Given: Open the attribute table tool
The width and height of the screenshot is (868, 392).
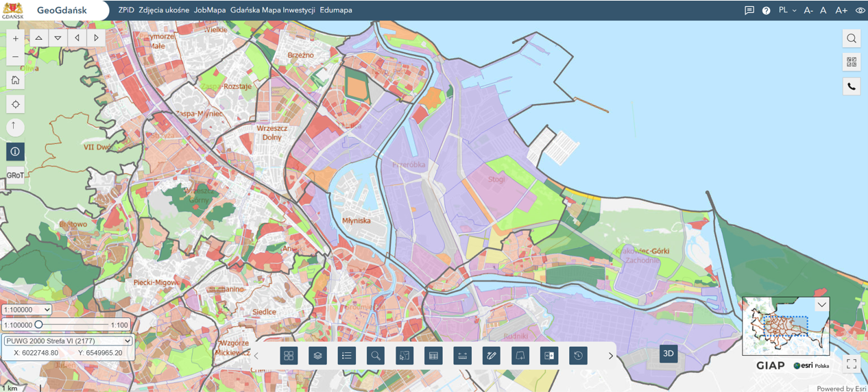Looking at the screenshot, I should [433, 356].
